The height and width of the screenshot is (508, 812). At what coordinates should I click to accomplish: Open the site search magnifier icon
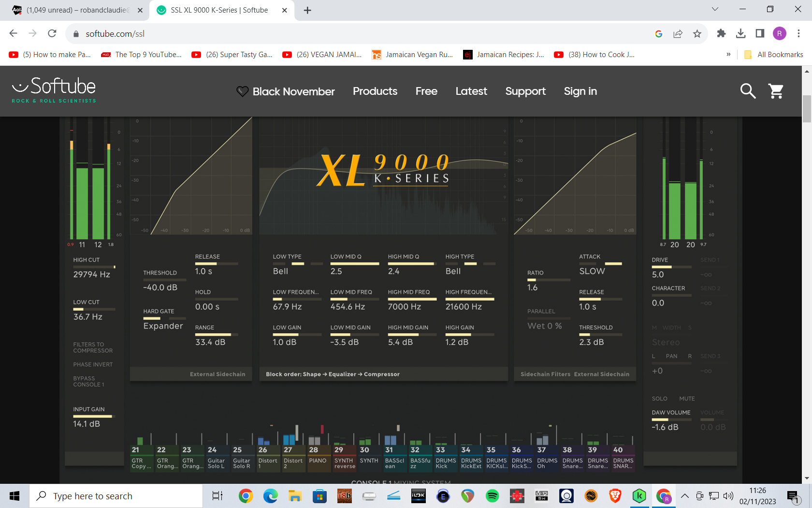click(x=748, y=91)
